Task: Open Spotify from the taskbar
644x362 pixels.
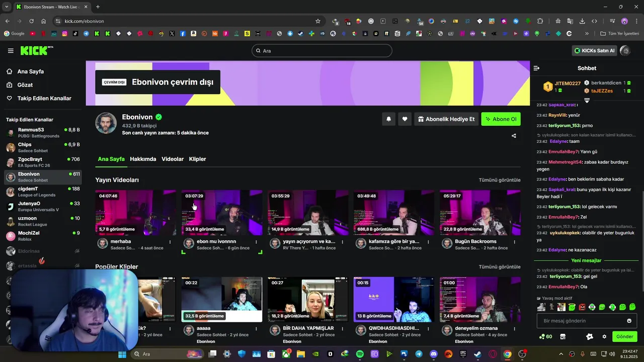Action: [360, 354]
